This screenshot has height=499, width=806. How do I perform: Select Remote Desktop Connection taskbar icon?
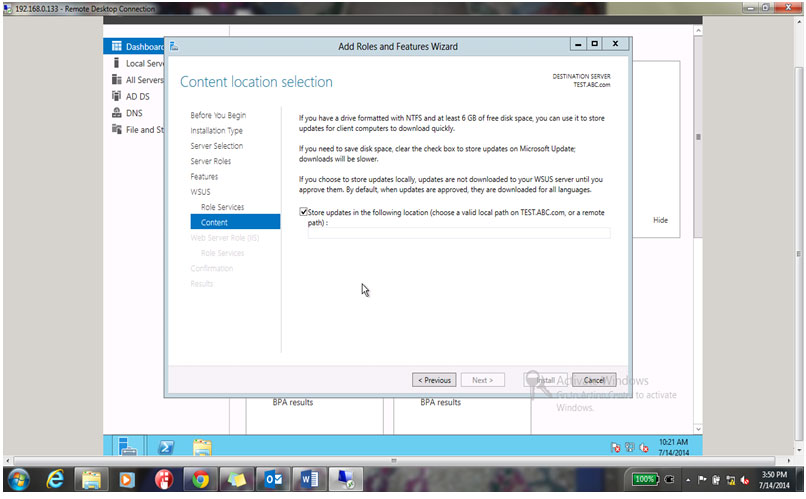pos(346,480)
